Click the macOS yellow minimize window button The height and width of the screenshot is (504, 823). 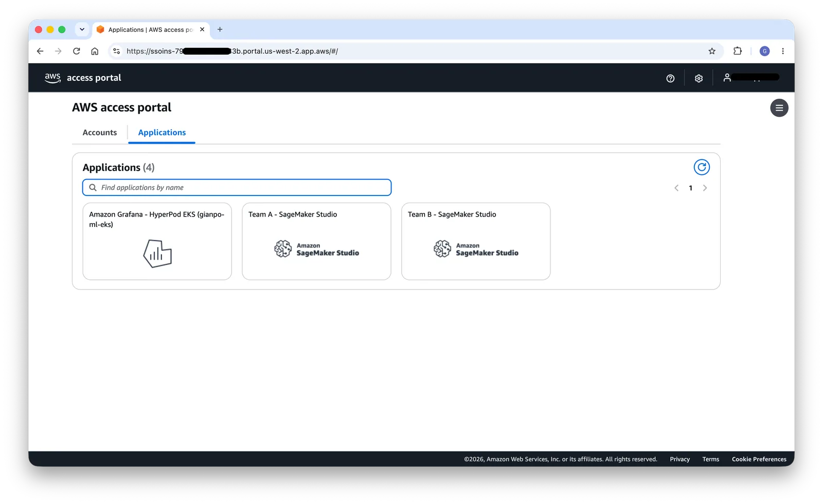(x=50, y=29)
